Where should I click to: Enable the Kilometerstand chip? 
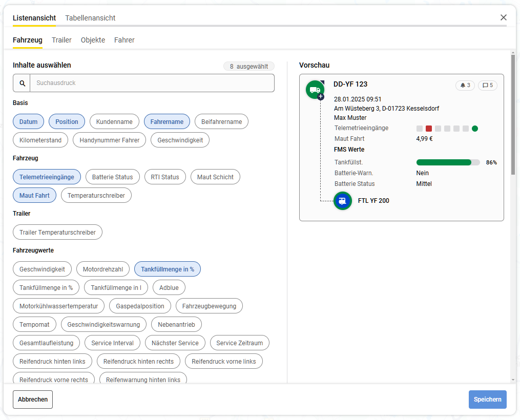[x=40, y=140]
